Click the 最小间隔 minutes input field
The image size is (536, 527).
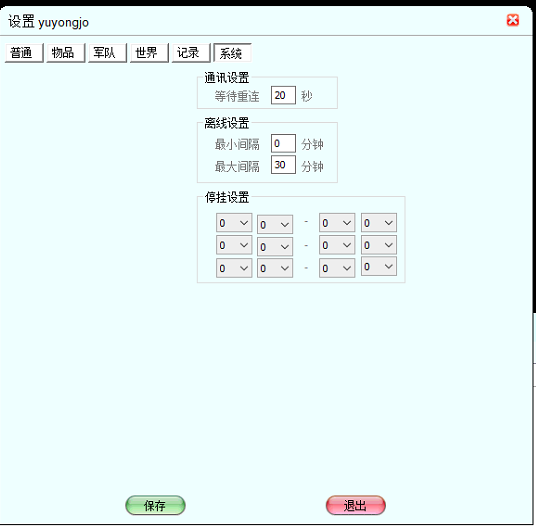click(x=283, y=144)
